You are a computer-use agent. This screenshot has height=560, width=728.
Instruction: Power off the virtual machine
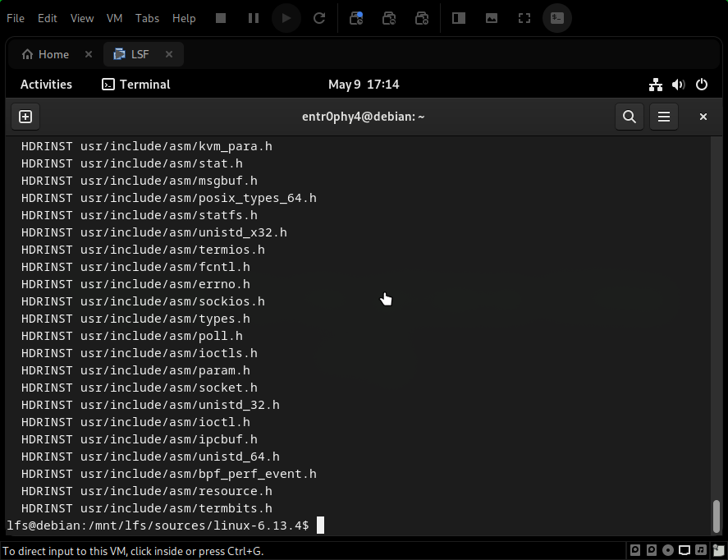point(220,17)
